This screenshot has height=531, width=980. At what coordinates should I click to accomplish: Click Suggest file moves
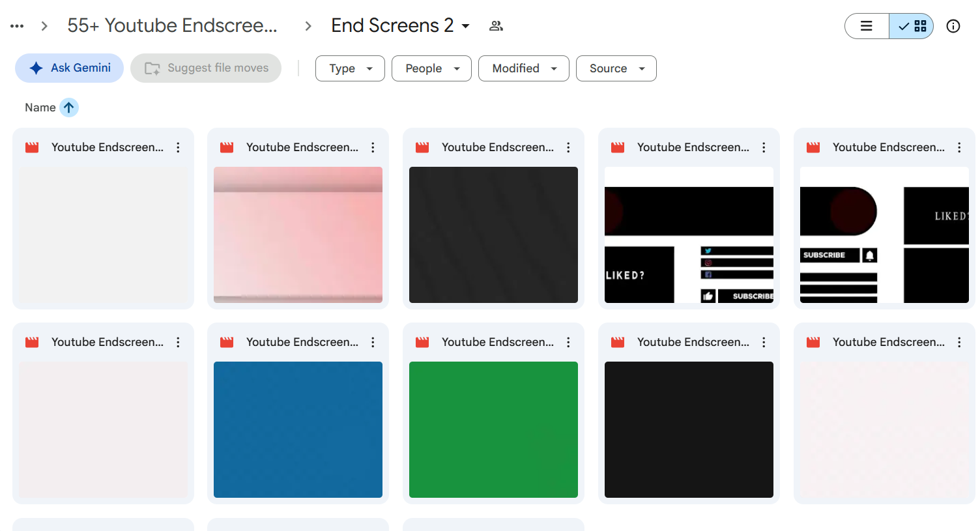[x=206, y=68]
